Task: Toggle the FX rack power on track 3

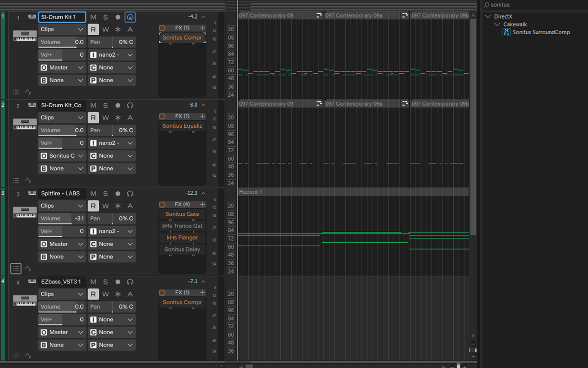Action: point(162,205)
